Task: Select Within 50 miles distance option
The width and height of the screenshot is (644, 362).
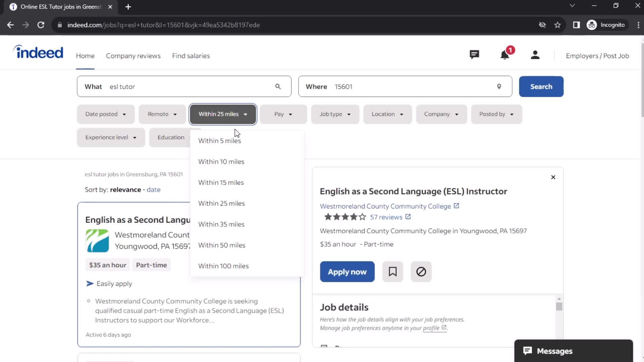Action: coord(222,245)
